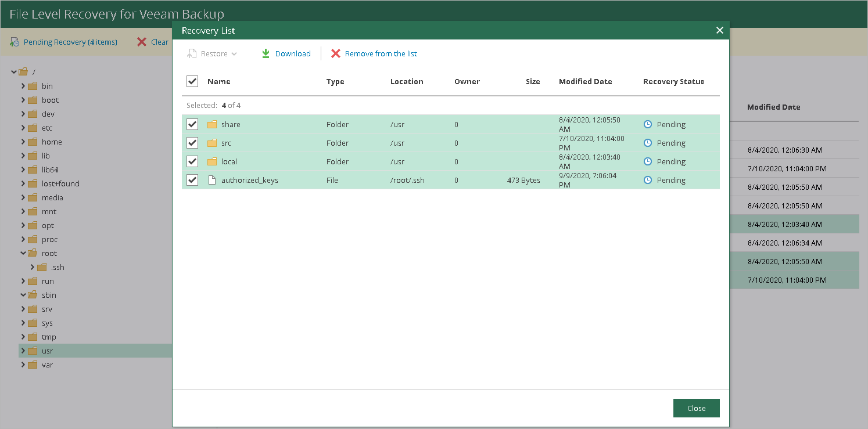The image size is (868, 429).
Task: Sort by Recovery Status column header
Action: 673,82
